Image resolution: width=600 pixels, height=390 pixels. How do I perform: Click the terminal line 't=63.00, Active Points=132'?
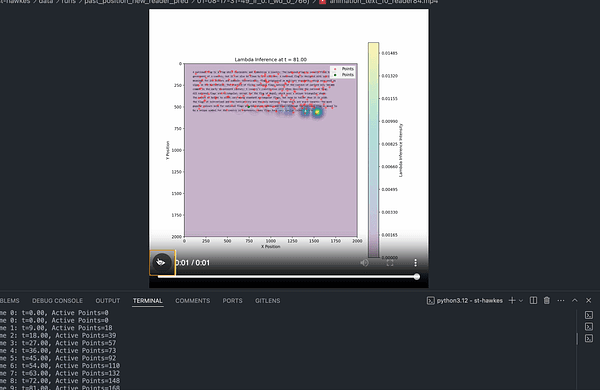71,373
